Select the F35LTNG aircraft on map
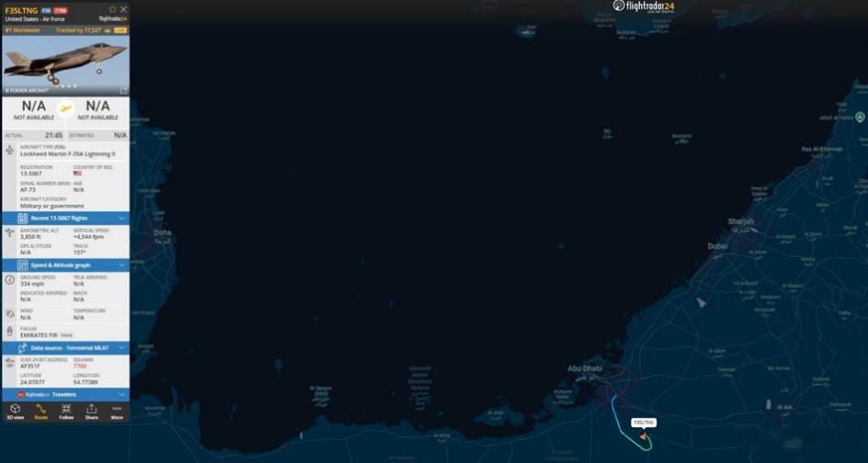The image size is (868, 463). [643, 436]
